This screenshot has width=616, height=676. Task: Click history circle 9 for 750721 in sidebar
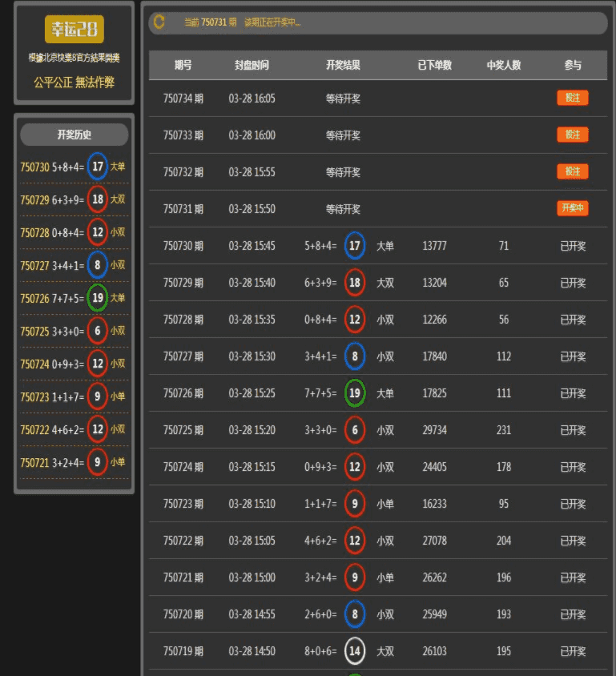click(x=98, y=462)
